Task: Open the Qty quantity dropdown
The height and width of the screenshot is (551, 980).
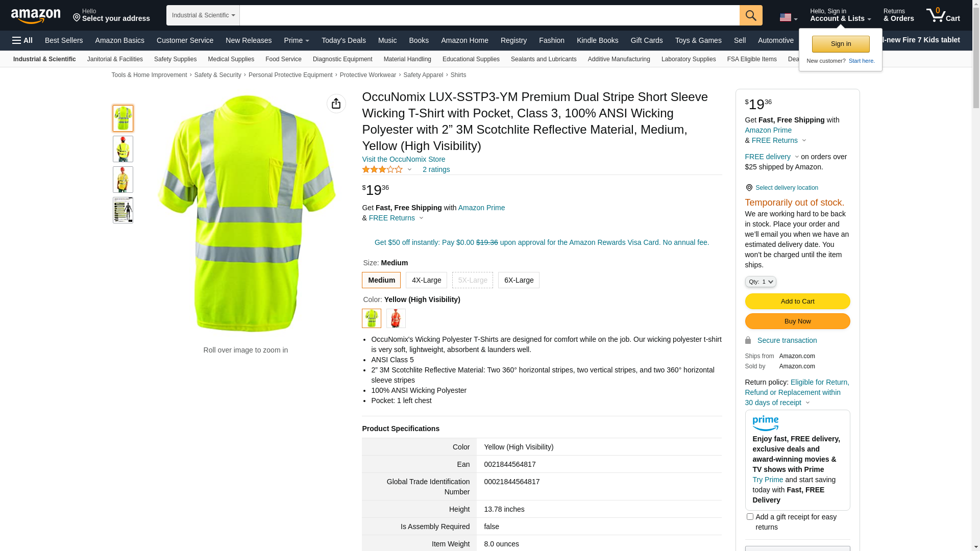Action: coord(760,282)
